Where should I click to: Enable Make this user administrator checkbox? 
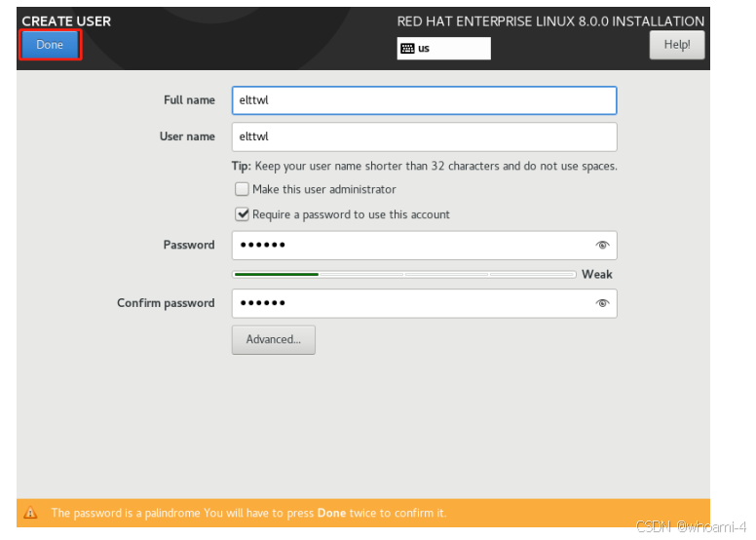click(242, 189)
